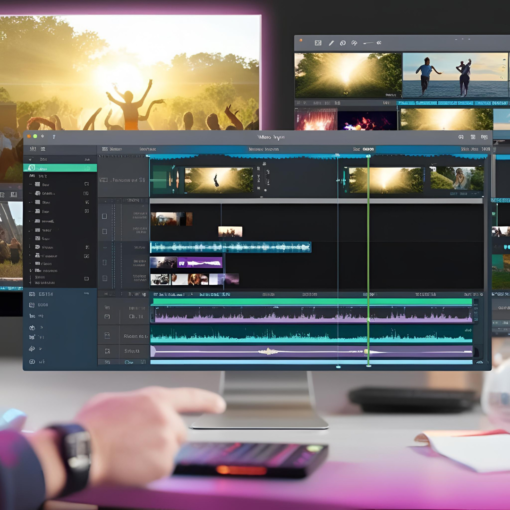Click the frame image icon in preview toolbar
Viewport: 510px width, 510px height.
tap(318, 43)
